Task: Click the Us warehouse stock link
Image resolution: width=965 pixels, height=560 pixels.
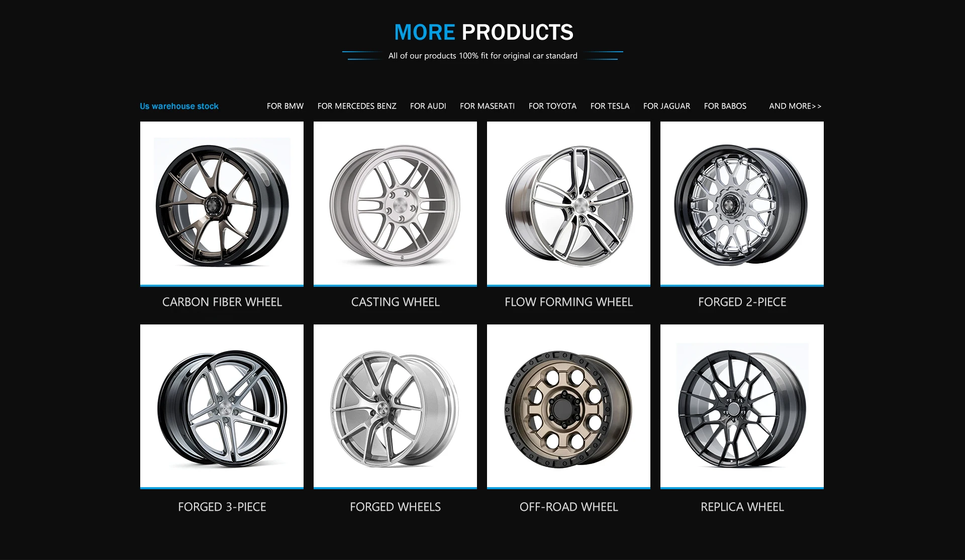Action: 179,106
